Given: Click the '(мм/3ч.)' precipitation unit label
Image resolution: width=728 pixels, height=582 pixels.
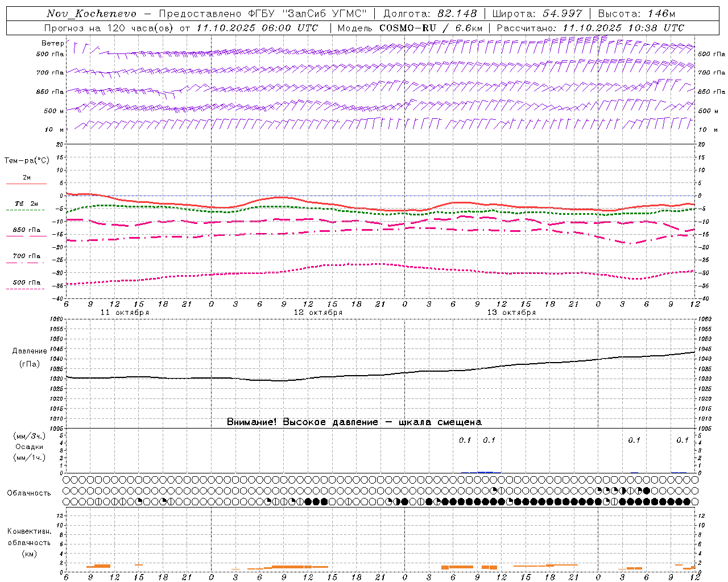Looking at the screenshot, I should (30, 436).
